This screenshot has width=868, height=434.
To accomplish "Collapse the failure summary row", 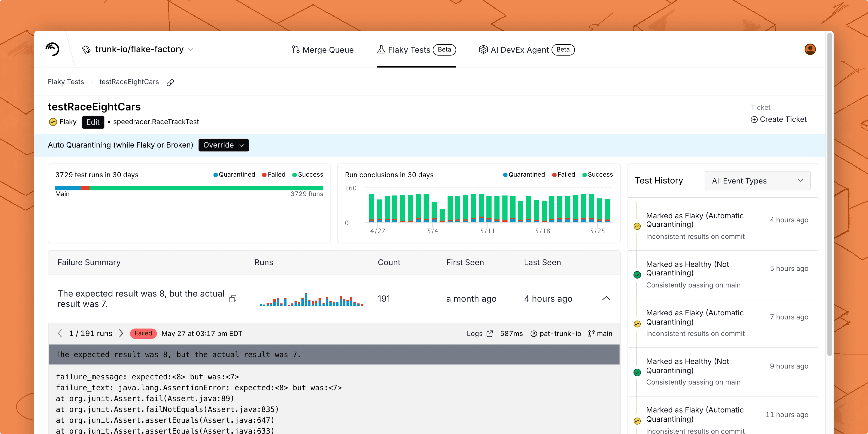I will point(606,299).
